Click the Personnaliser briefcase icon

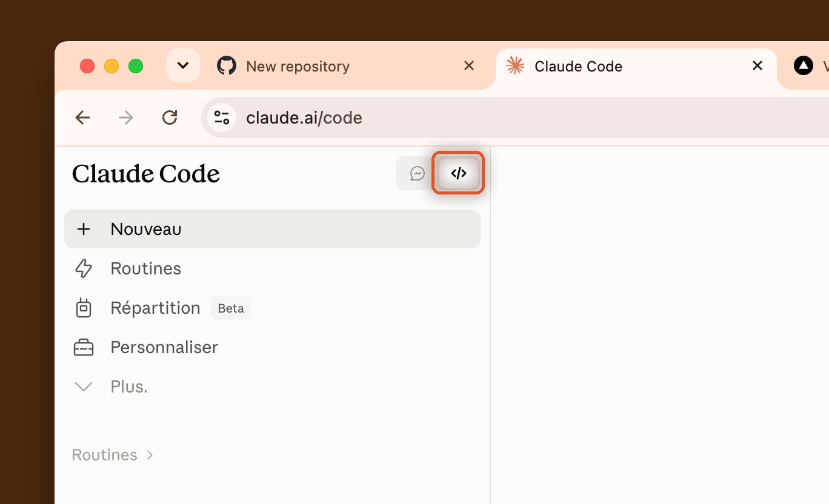(x=84, y=347)
